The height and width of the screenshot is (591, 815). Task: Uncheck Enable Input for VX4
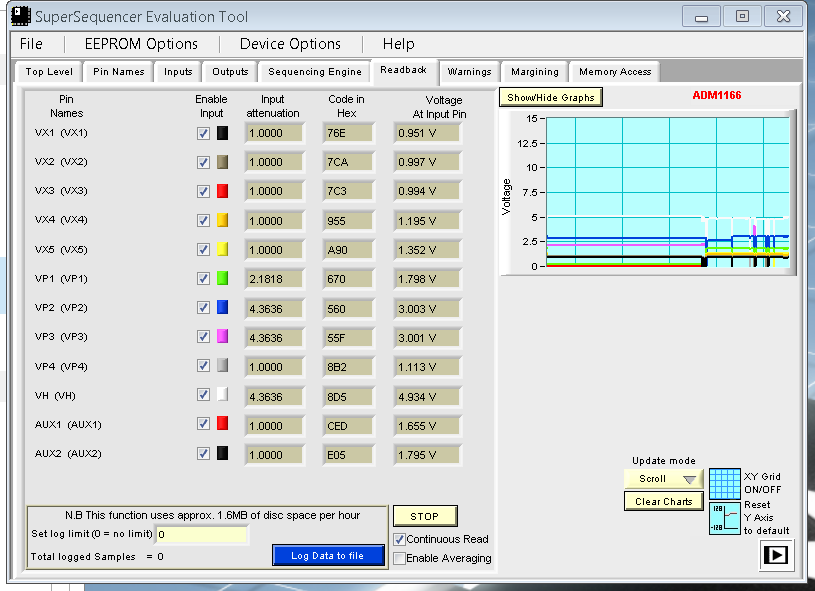[x=203, y=221]
